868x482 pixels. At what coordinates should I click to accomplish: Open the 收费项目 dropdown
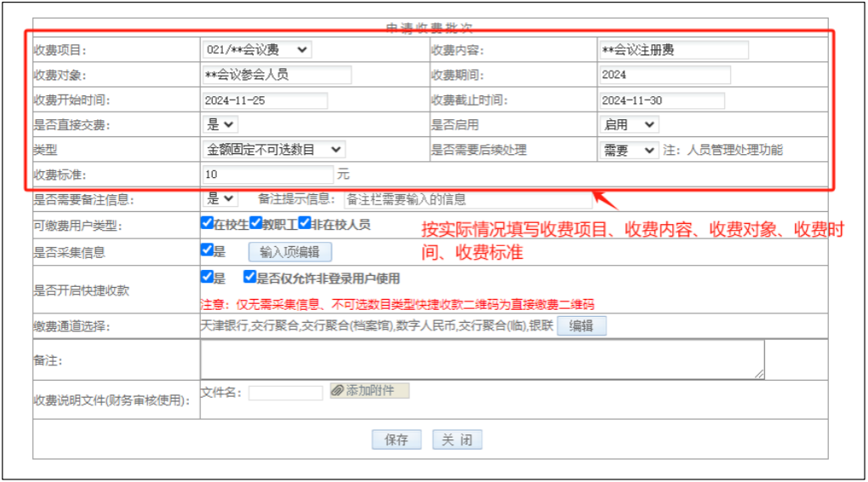pos(257,49)
